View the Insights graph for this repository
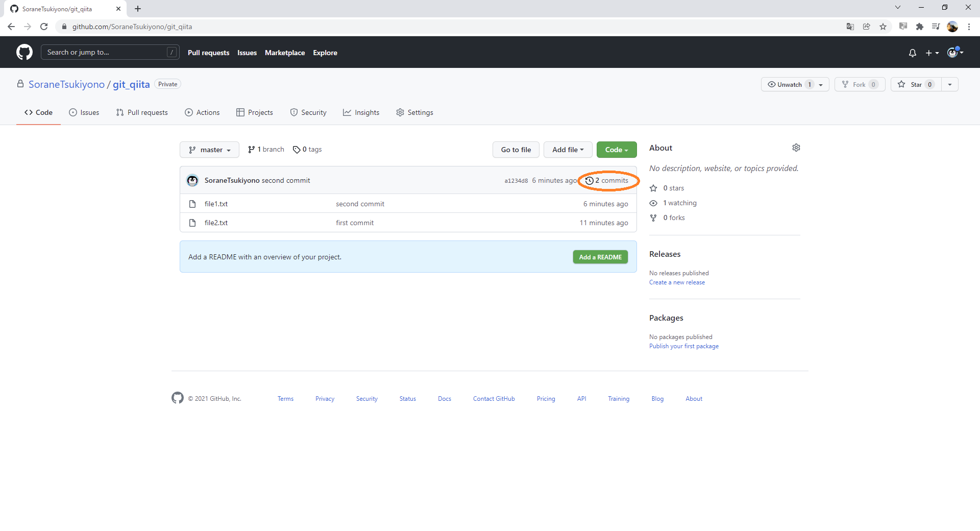Image resolution: width=980 pixels, height=531 pixels. (x=361, y=112)
